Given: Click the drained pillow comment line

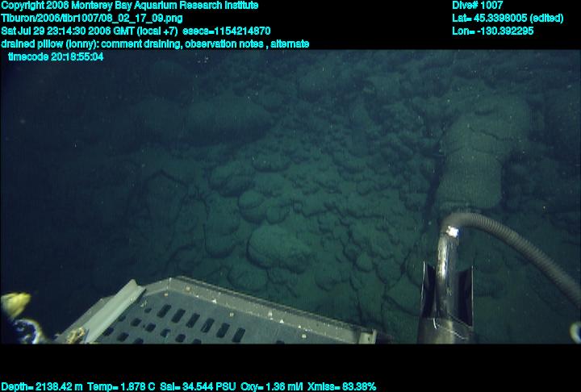Looking at the screenshot, I should (155, 44).
